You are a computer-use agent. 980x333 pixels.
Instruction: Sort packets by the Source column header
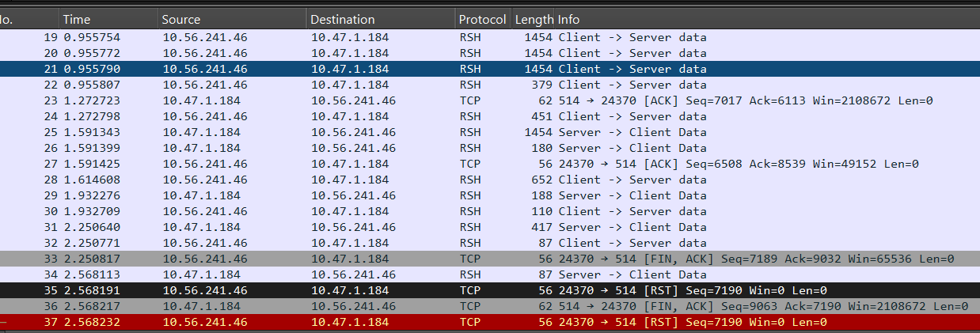232,19
